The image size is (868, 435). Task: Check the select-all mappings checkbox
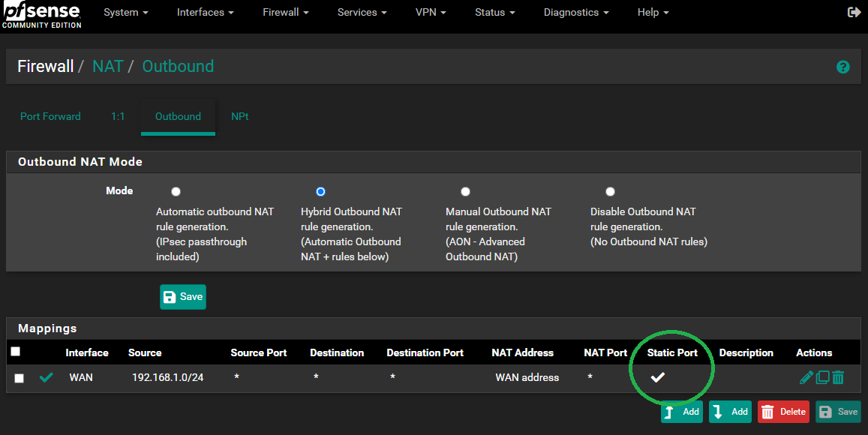coord(16,352)
